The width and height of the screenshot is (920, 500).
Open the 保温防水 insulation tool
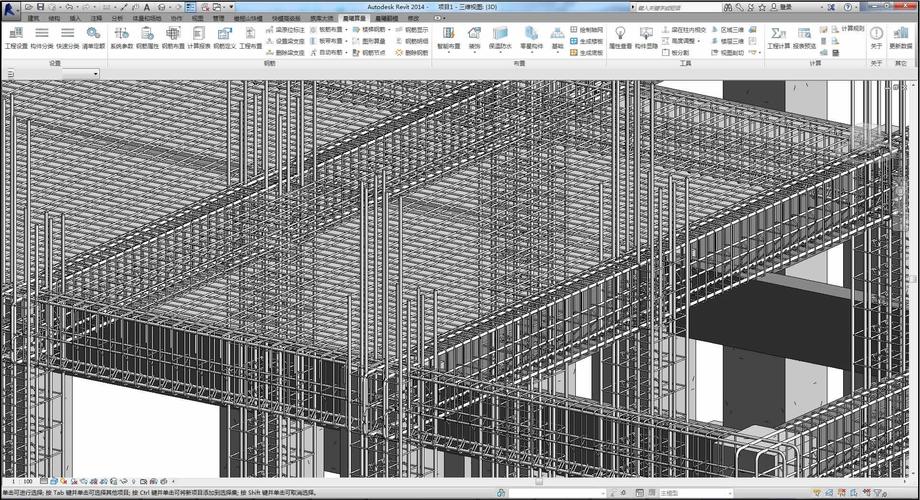pyautogui.click(x=500, y=38)
